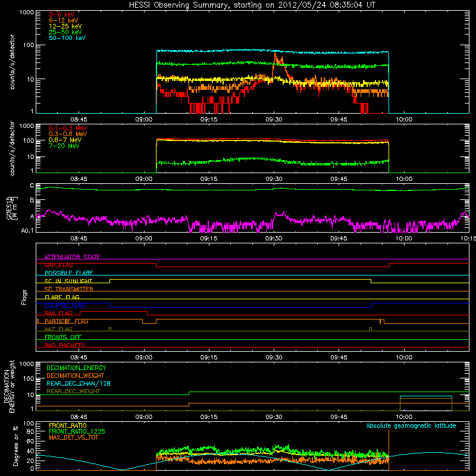Click the MAX_DET_VS_TOT legend label
Image resolution: width=476 pixels, height=476 pixels.
pos(74,437)
